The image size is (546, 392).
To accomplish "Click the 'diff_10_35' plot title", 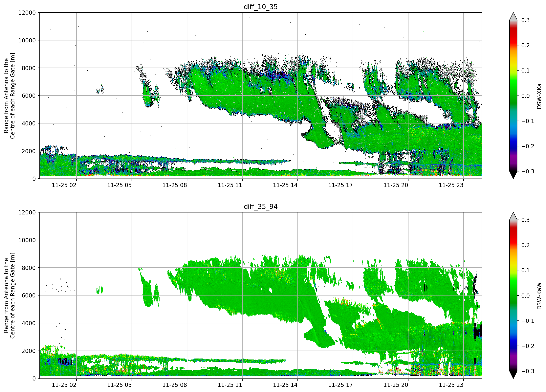I will pos(261,7).
